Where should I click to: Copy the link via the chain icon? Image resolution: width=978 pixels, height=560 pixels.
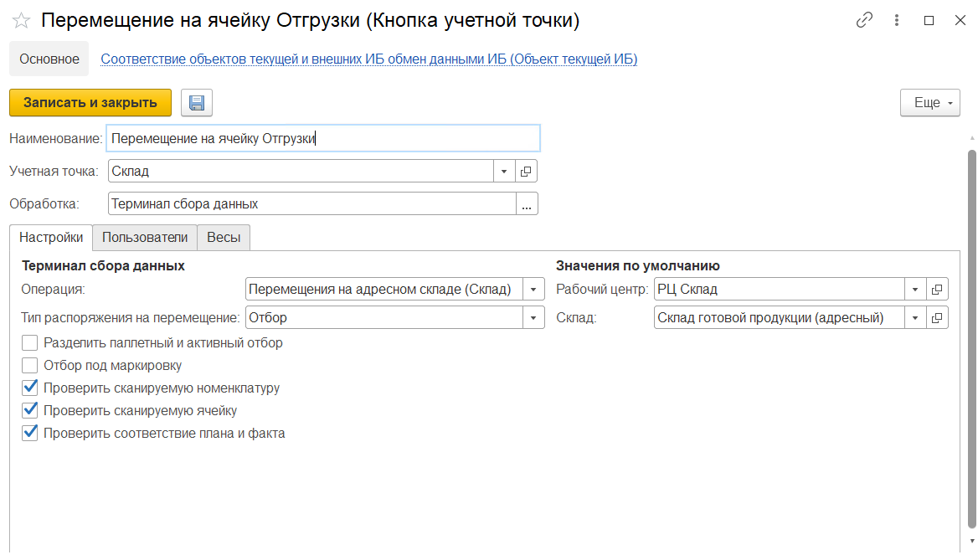coord(864,21)
